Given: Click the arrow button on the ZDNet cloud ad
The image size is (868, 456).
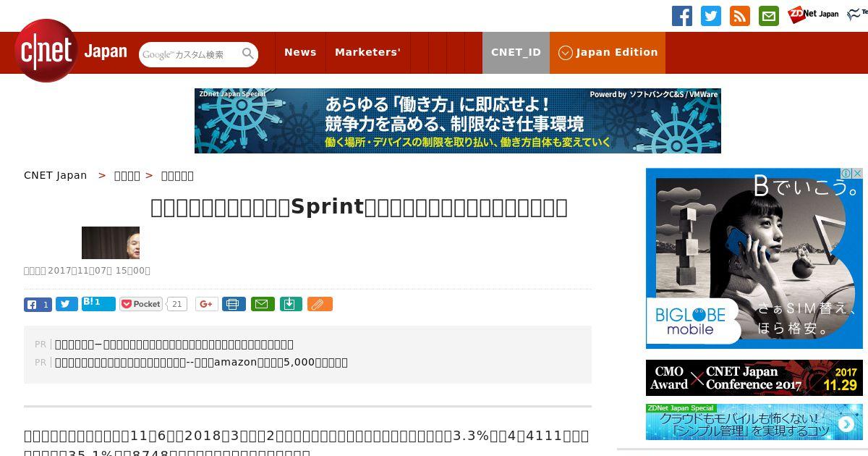Looking at the screenshot, I should pyautogui.click(x=845, y=424).
